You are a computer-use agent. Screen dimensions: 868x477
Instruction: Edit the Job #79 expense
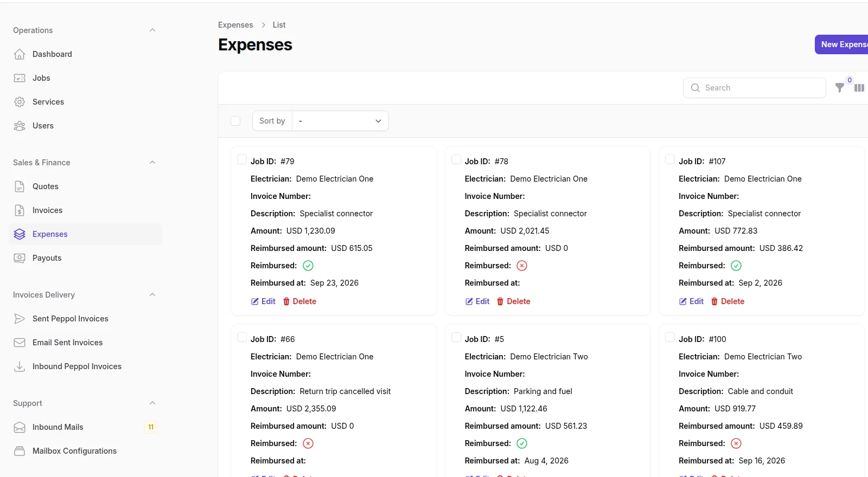coord(263,301)
